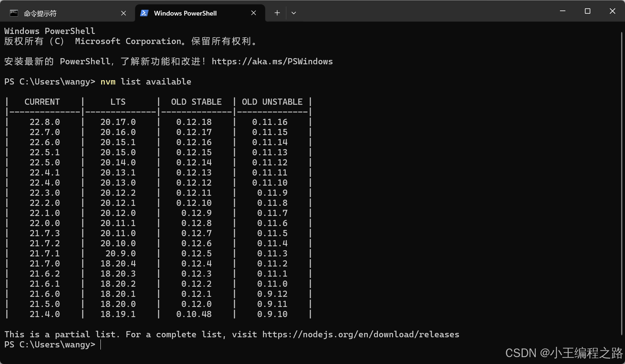Click LTS version 20.10.0

coord(118,243)
